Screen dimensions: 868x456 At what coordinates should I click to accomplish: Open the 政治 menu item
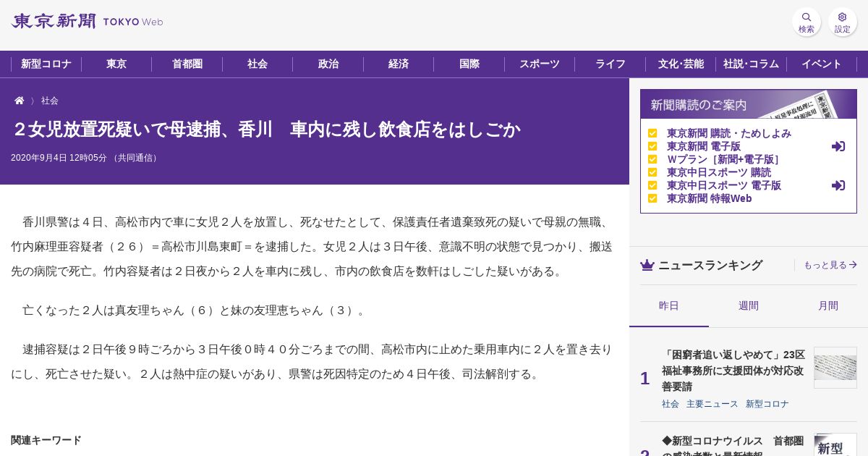point(328,64)
